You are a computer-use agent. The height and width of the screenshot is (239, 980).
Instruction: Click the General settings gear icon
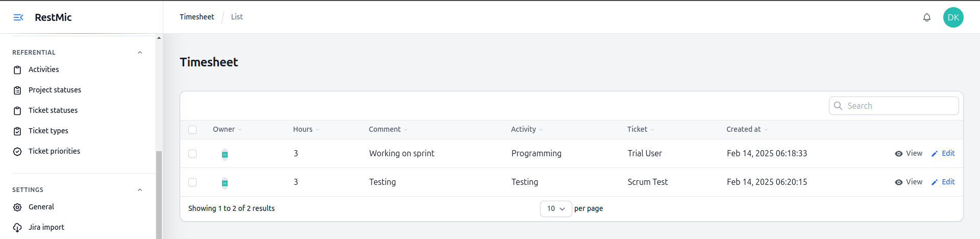[x=17, y=207]
